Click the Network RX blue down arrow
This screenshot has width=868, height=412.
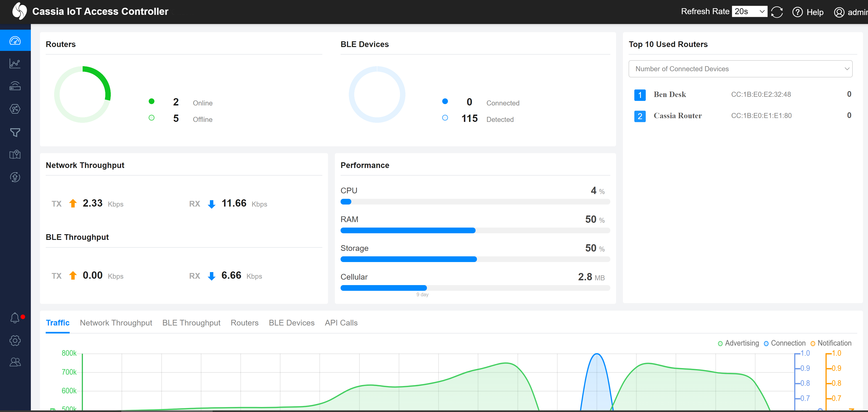[x=212, y=204]
